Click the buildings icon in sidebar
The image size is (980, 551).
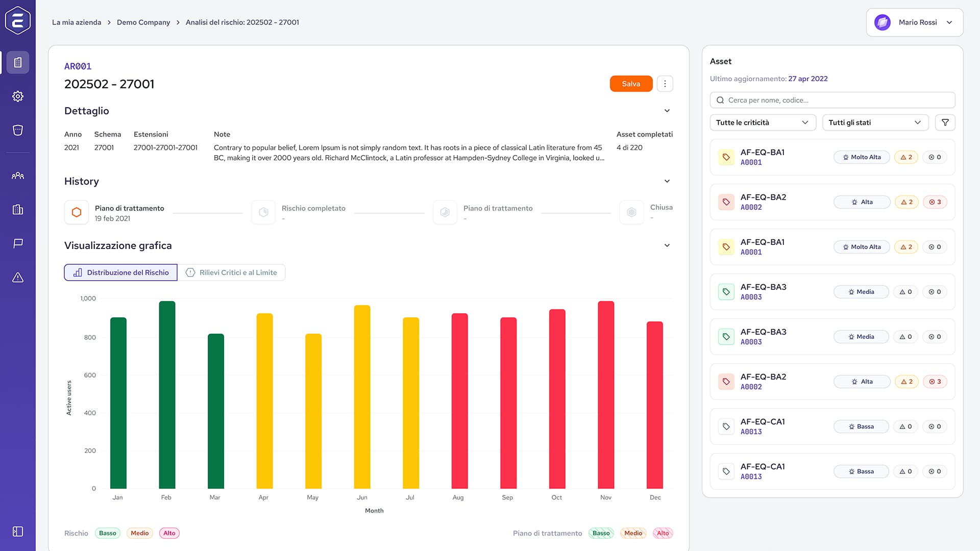(18, 209)
